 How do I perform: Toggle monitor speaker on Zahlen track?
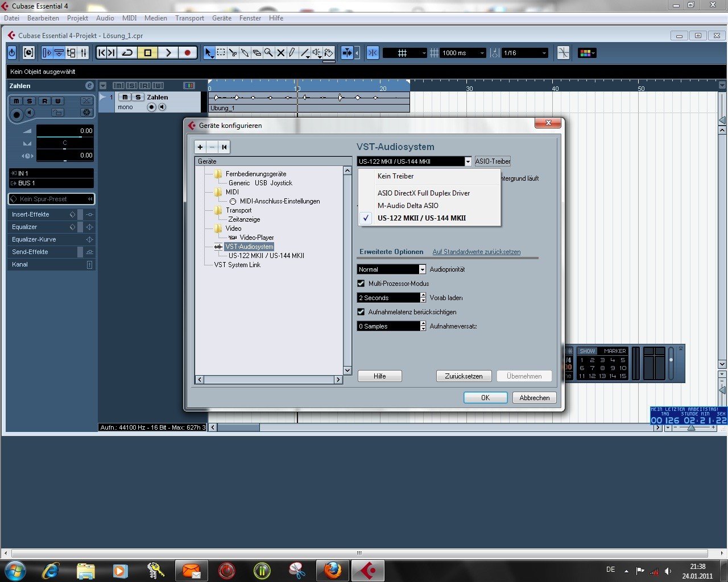pyautogui.click(x=163, y=107)
